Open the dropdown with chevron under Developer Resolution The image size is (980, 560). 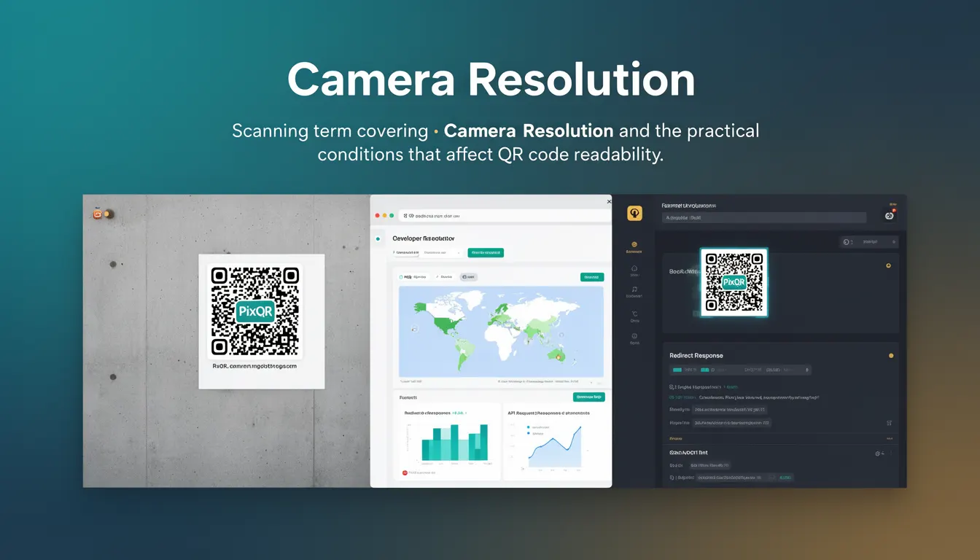[x=442, y=252]
